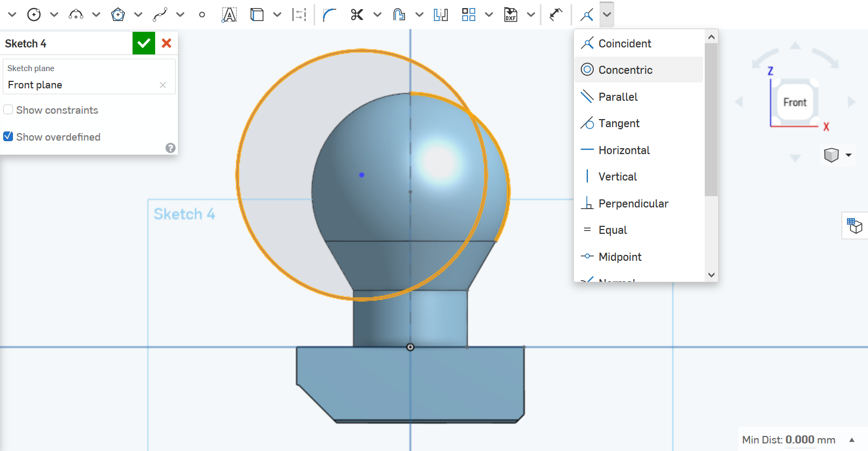Cancel Sketch 4 with red X

click(x=166, y=43)
